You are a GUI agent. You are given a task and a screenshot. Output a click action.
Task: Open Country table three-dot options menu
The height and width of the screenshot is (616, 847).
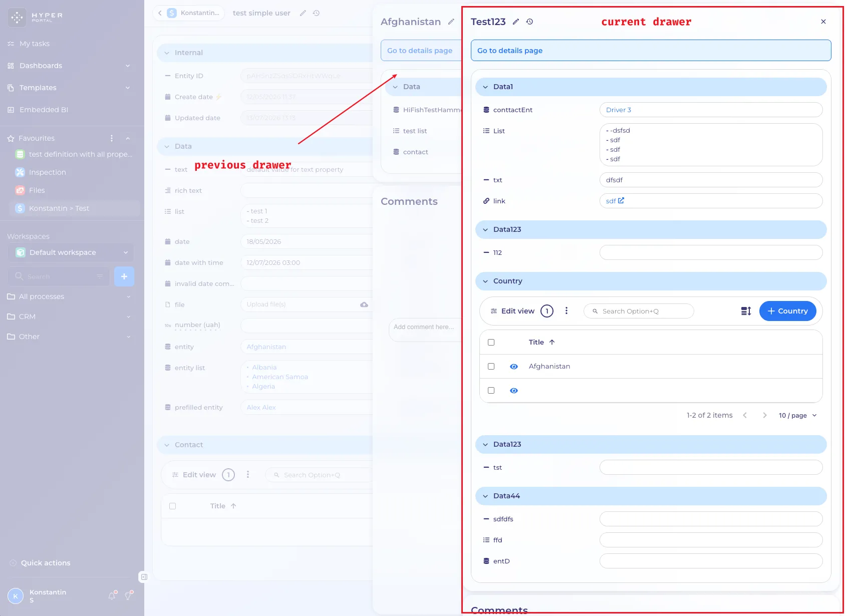pyautogui.click(x=567, y=311)
